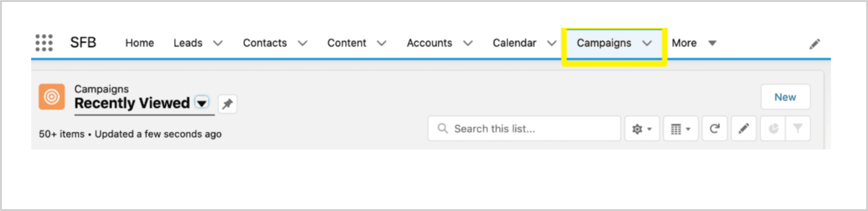Expand the Campaigns tab chevron

(x=647, y=43)
